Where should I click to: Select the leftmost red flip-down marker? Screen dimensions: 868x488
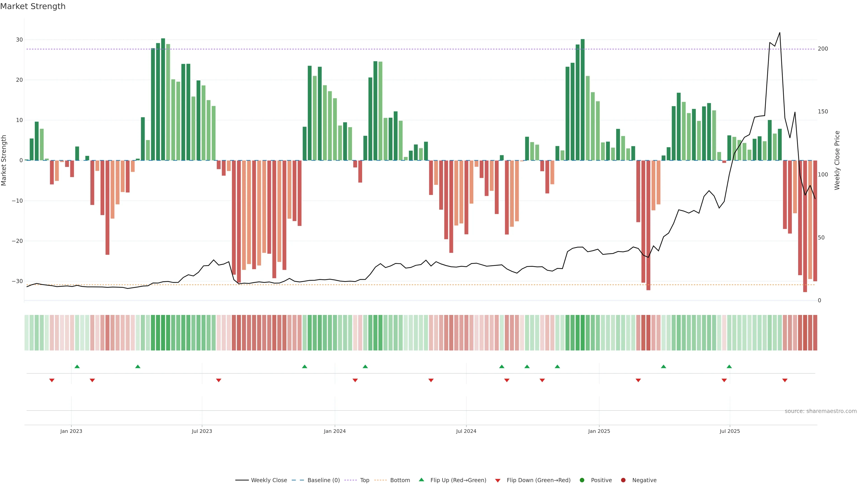52,380
